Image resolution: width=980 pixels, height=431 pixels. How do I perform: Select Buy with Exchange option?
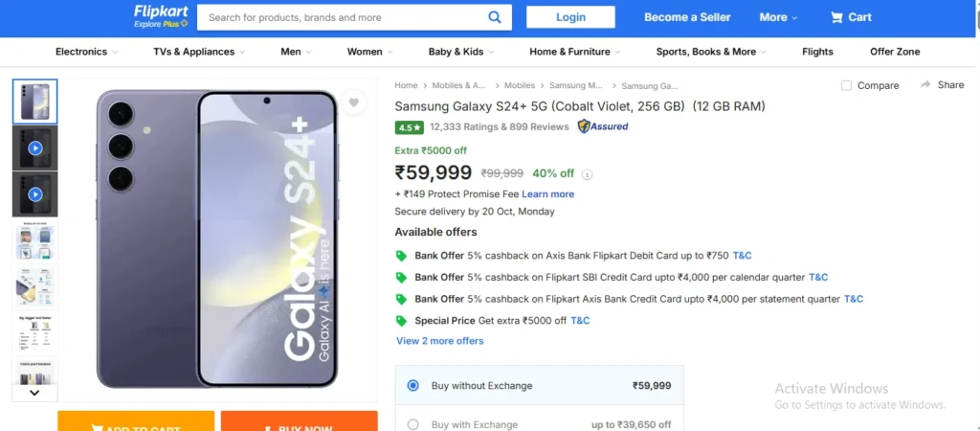413,424
